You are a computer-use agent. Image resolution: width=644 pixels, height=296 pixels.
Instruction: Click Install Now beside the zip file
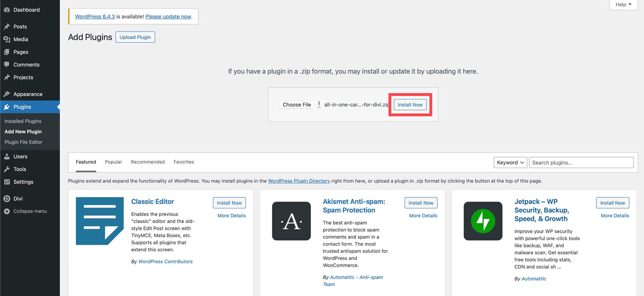[410, 105]
